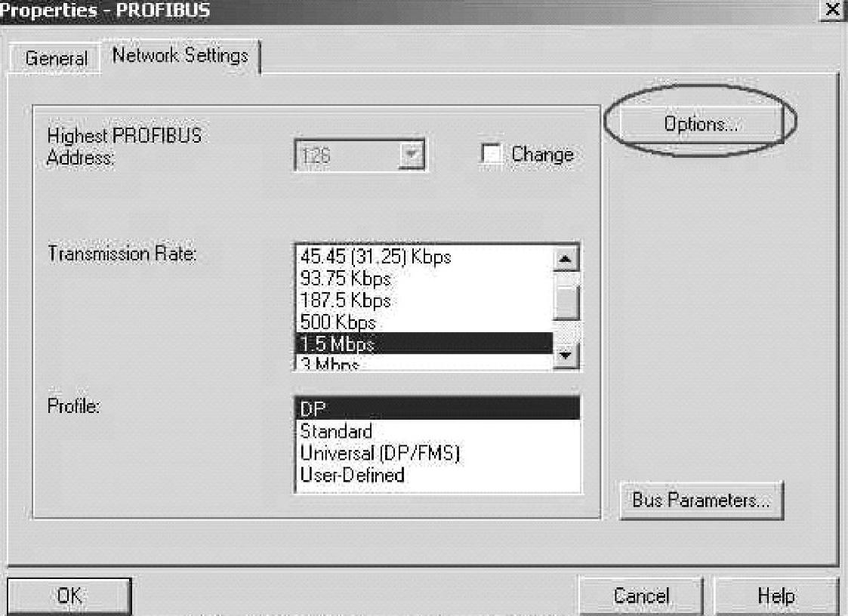Choose 187.5 Kbps transmission rate
The image size is (848, 616).
coord(424,300)
